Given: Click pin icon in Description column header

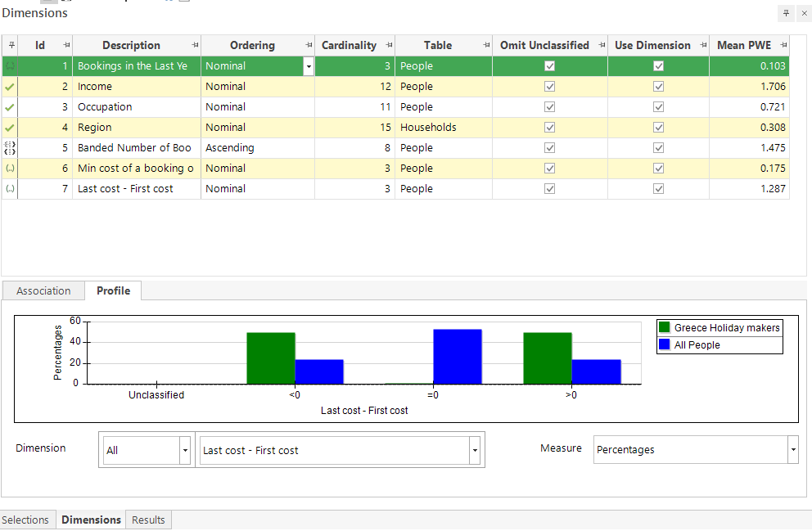Looking at the screenshot, I should [195, 46].
